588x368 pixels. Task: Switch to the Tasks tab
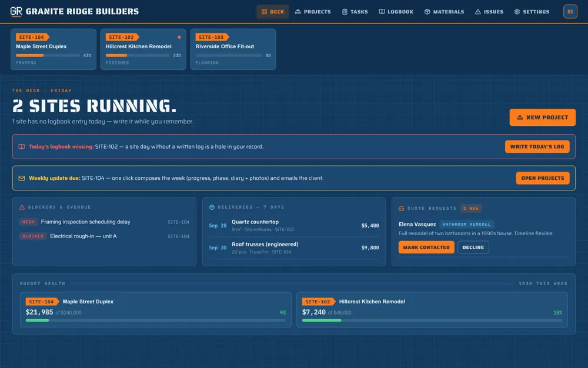tap(355, 12)
